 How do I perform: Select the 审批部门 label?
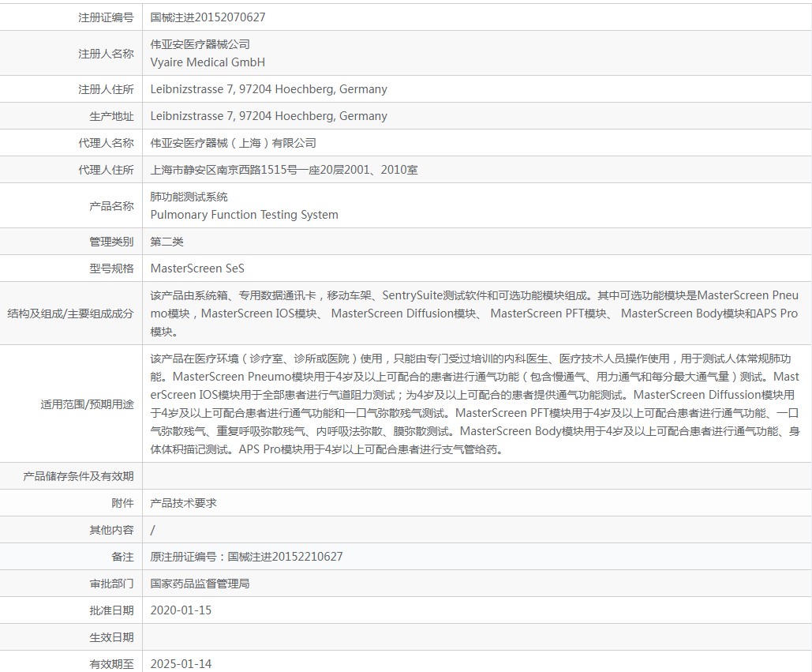[111, 584]
